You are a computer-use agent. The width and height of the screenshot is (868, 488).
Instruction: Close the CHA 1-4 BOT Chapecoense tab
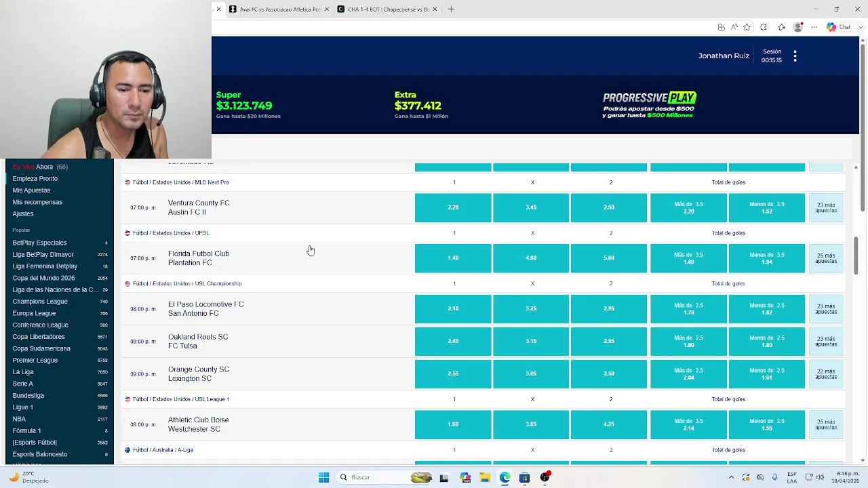pos(435,9)
